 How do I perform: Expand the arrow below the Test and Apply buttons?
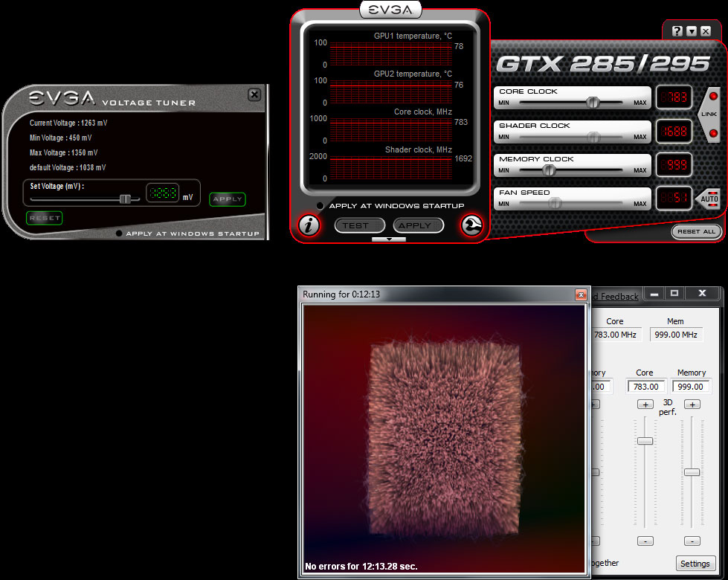coord(390,239)
